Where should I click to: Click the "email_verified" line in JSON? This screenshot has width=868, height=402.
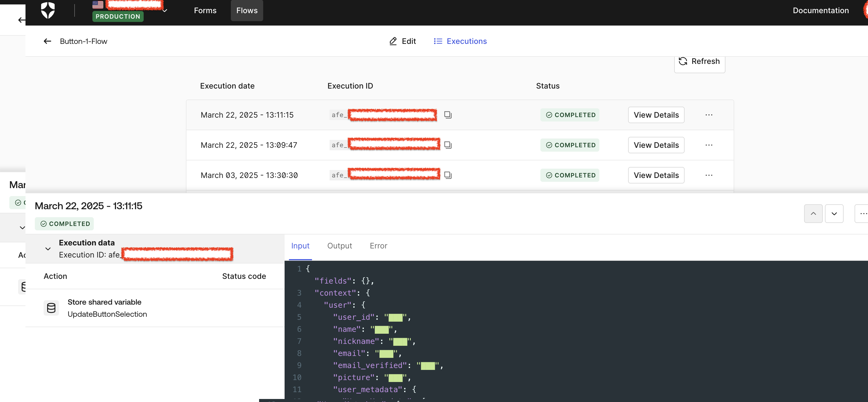(x=388, y=365)
